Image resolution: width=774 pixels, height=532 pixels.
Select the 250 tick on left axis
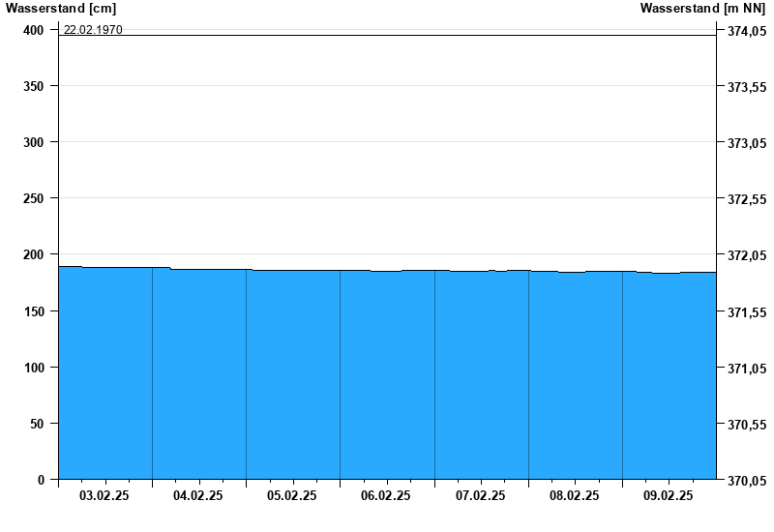(34, 198)
